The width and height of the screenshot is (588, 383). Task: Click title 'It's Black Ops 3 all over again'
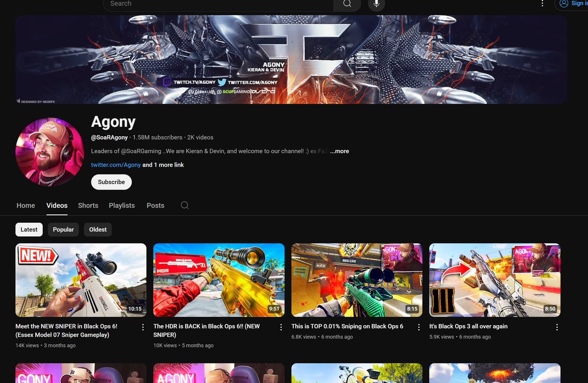point(468,327)
